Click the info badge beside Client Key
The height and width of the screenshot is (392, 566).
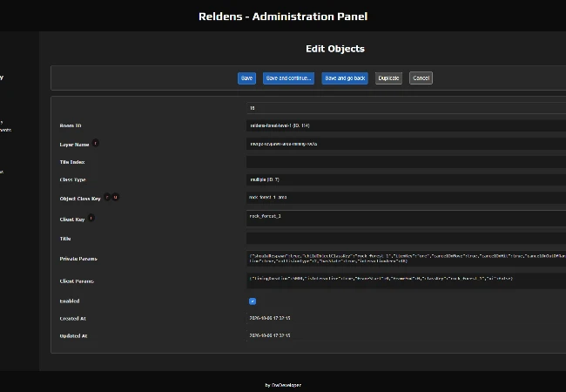point(91,218)
